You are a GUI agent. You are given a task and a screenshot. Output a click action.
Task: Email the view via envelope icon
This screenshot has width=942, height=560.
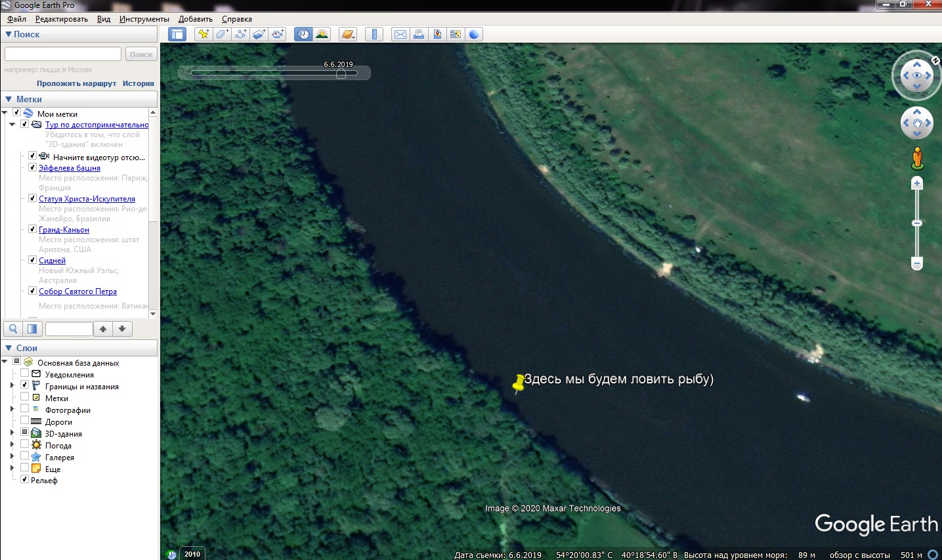(400, 34)
